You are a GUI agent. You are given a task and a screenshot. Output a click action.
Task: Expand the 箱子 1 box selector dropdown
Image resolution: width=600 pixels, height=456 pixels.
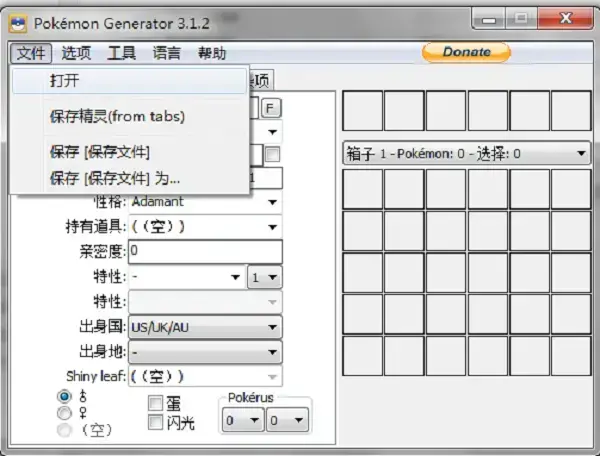point(466,153)
